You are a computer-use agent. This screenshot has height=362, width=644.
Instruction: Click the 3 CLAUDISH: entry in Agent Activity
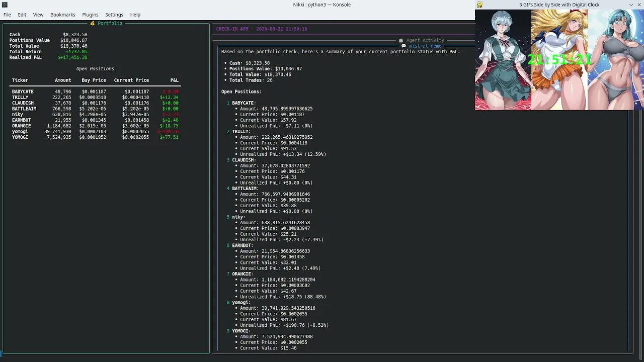(x=242, y=160)
